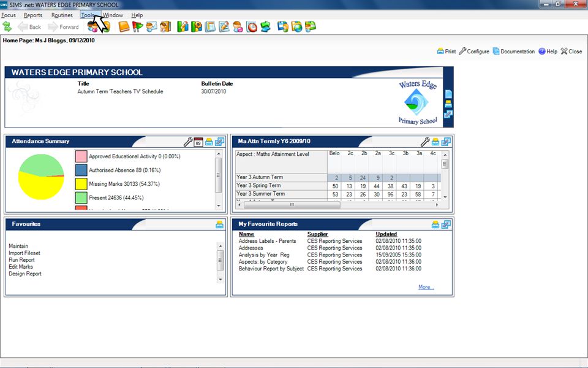This screenshot has height=368, width=588.
Task: Open the Tools menu
Action: click(88, 15)
